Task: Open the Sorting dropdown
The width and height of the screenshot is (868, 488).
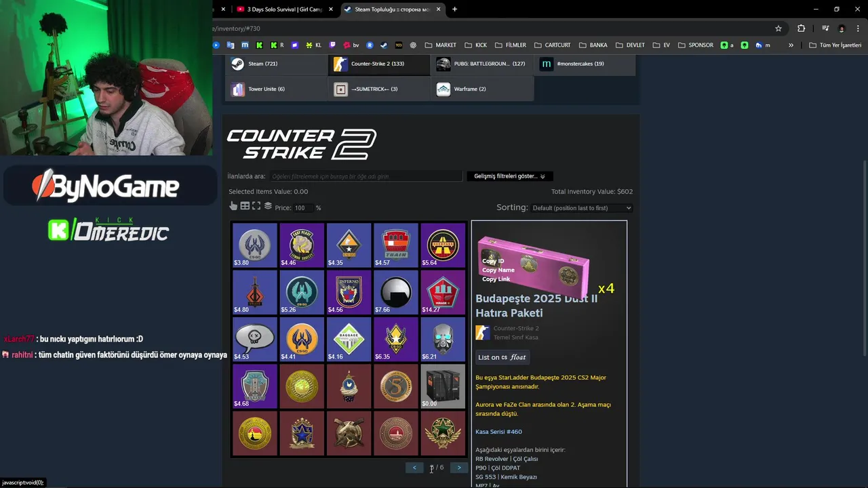Action: tap(581, 208)
